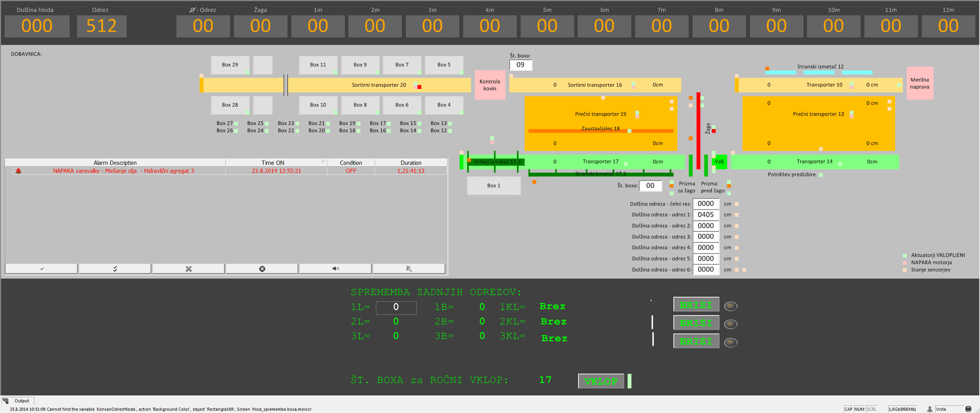Screen dimensions: 980x413
Task: Open the Output tab
Action: tap(22, 401)
